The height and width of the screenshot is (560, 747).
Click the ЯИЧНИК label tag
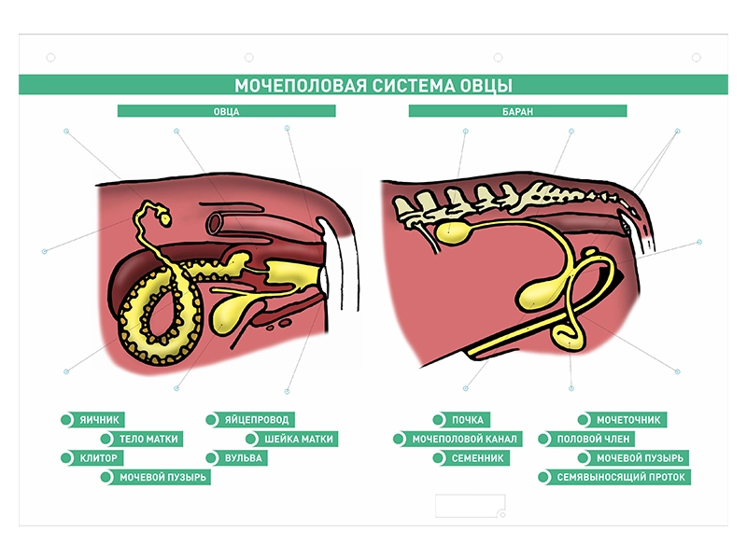pyautogui.click(x=93, y=419)
